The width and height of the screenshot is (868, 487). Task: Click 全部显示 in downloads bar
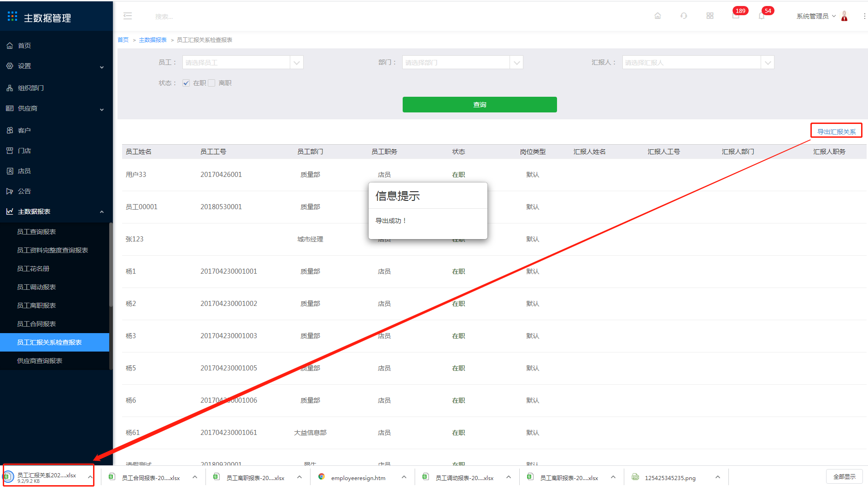point(845,476)
